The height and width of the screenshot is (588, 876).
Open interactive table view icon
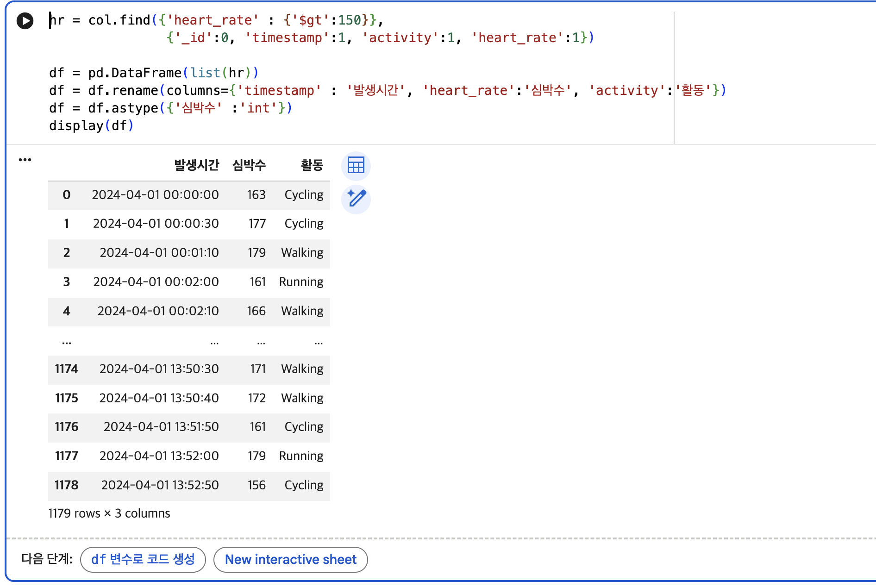tap(356, 165)
